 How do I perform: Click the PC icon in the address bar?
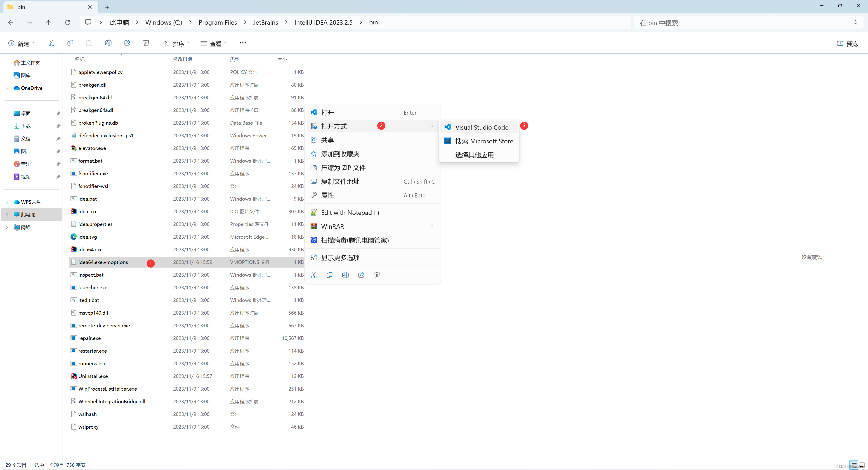click(x=88, y=22)
